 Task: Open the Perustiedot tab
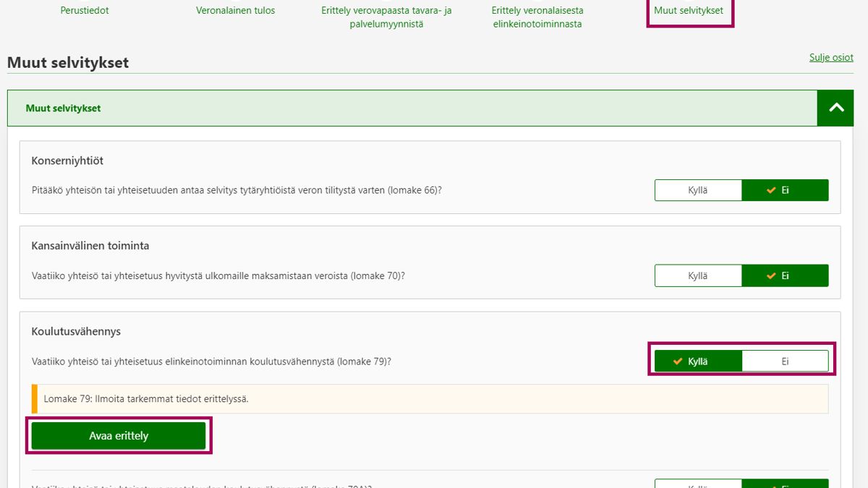click(x=85, y=11)
